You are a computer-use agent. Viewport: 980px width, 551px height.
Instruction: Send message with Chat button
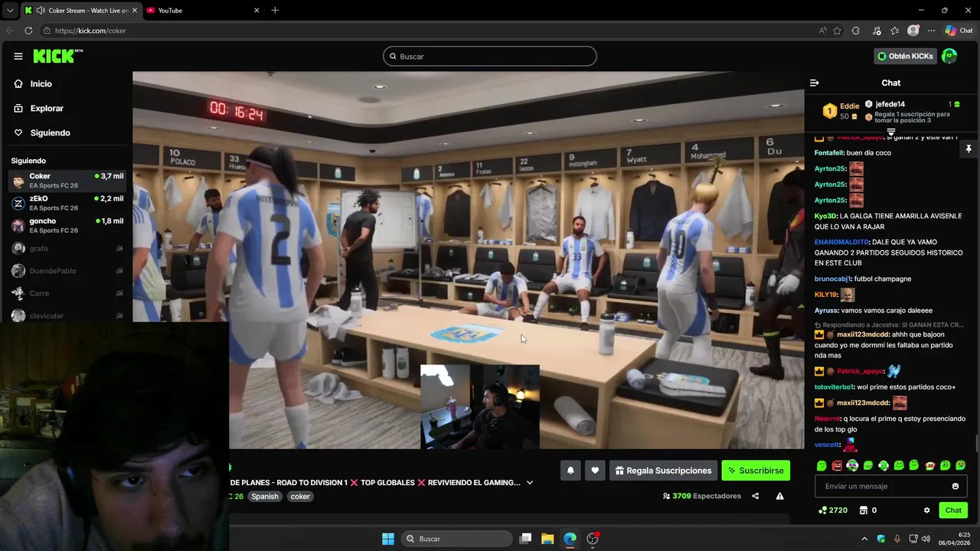tap(953, 510)
